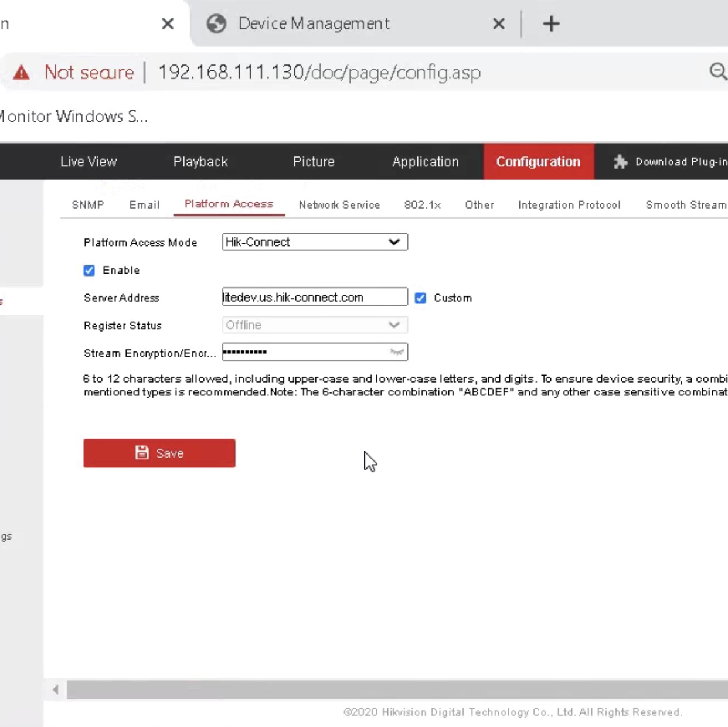The image size is (728, 727).
Task: Click the Download Plug-in puzzle icon
Action: [x=620, y=162]
